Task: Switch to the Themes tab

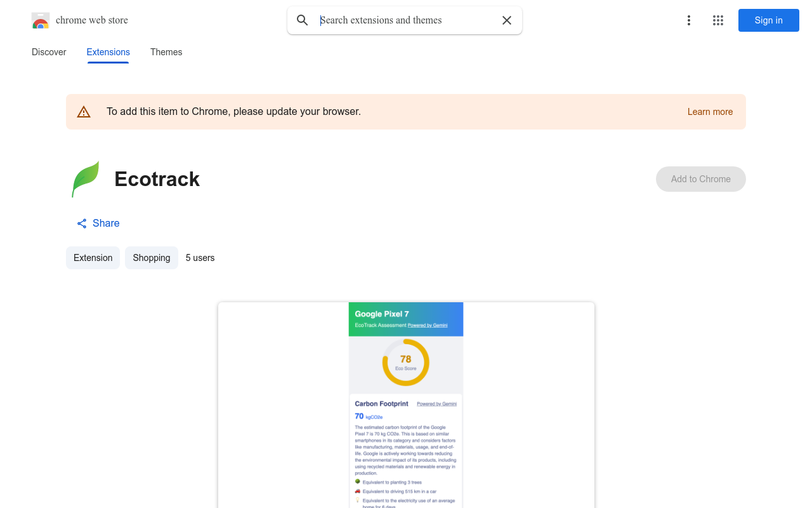Action: 166,52
